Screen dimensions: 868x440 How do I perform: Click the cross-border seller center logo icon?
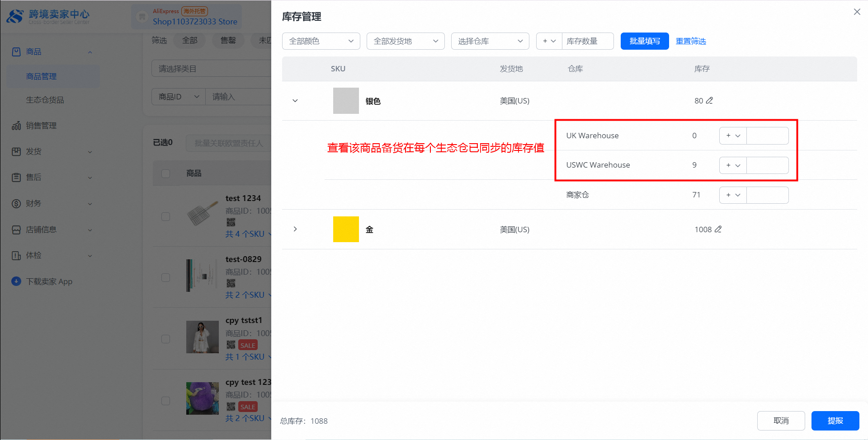click(15, 17)
